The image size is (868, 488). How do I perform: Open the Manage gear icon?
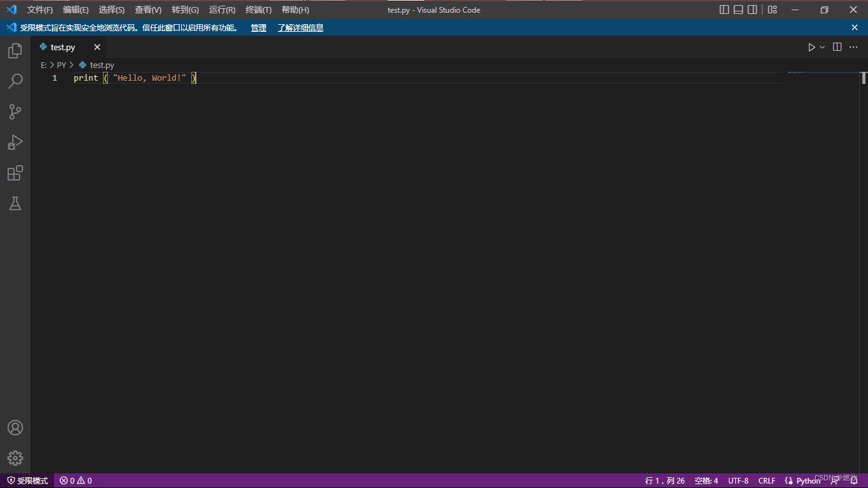point(15,458)
